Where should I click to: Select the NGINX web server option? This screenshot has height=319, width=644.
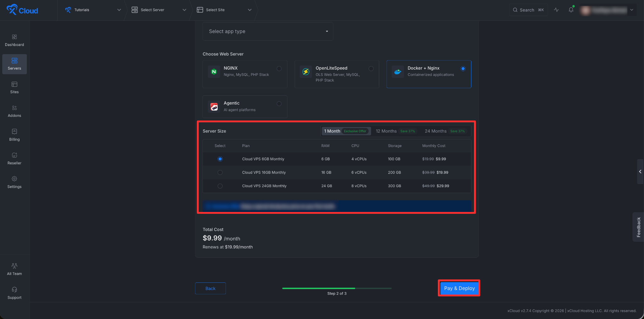[x=245, y=74]
